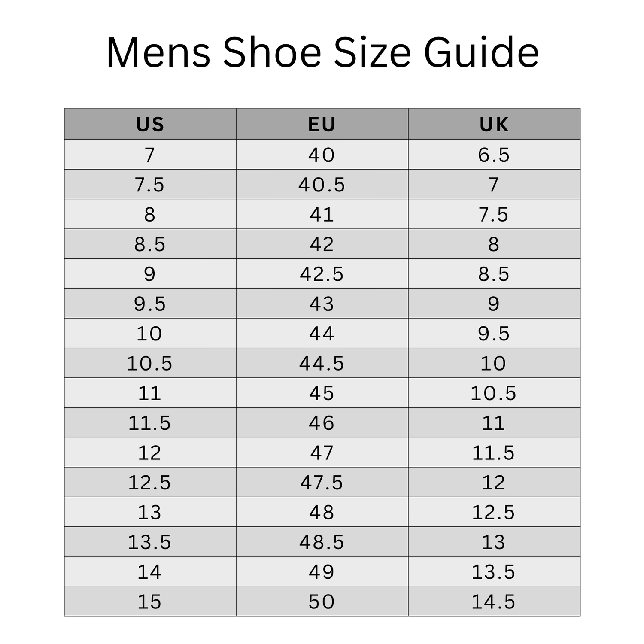Select the EU size 40.5 cell
Viewport: 644px width, 644px height.
click(x=322, y=185)
